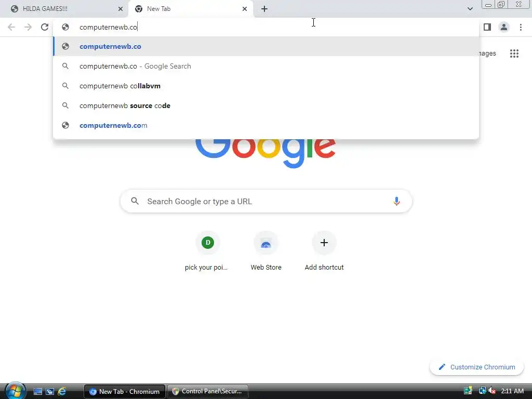Image resolution: width=532 pixels, height=399 pixels.
Task: Go forward using the forward arrow
Action: pos(28,27)
